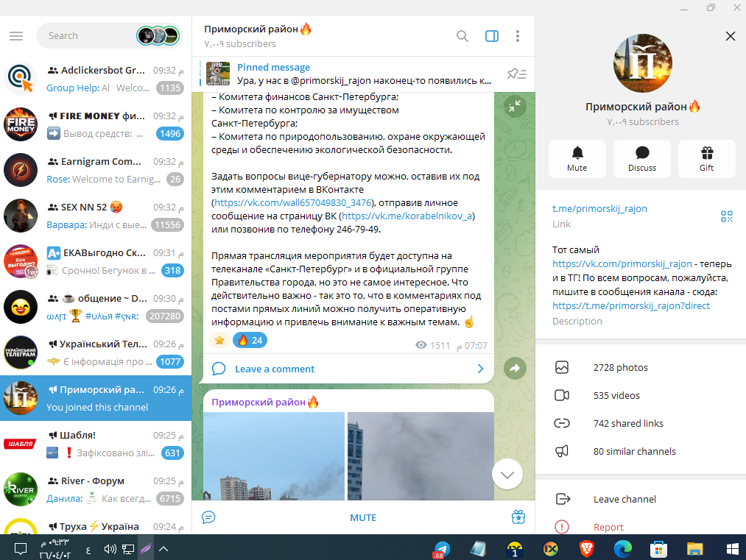Open QR code icon for channel link

pos(727,216)
